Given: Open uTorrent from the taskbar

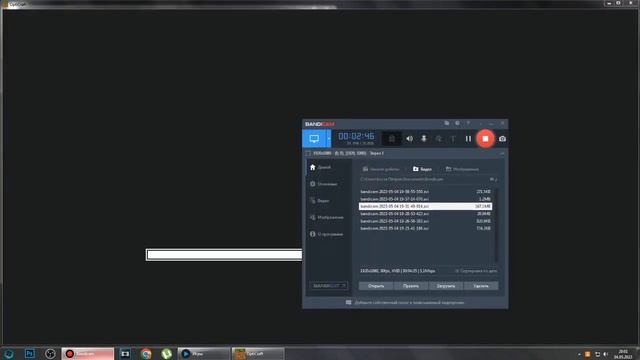Looking at the screenshot, I should [166, 354].
